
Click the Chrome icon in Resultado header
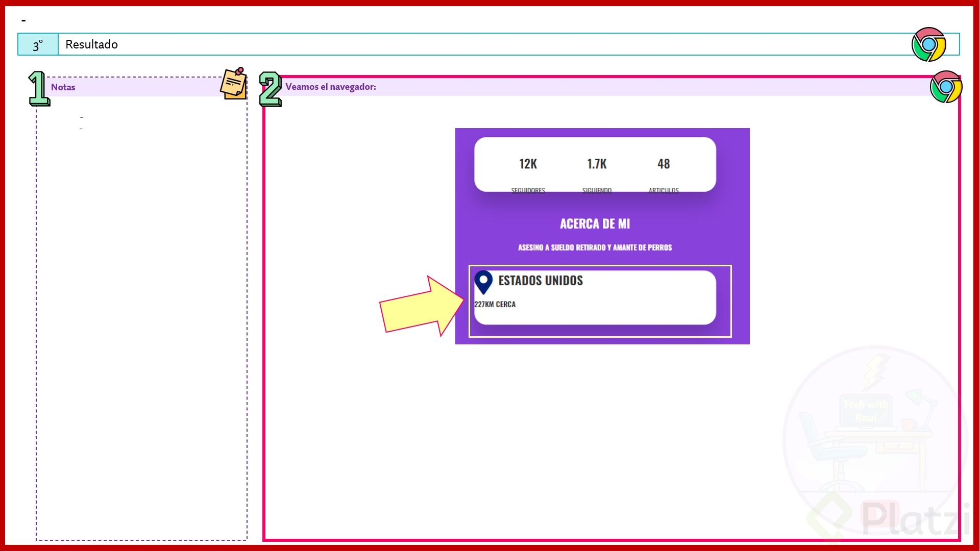[928, 44]
